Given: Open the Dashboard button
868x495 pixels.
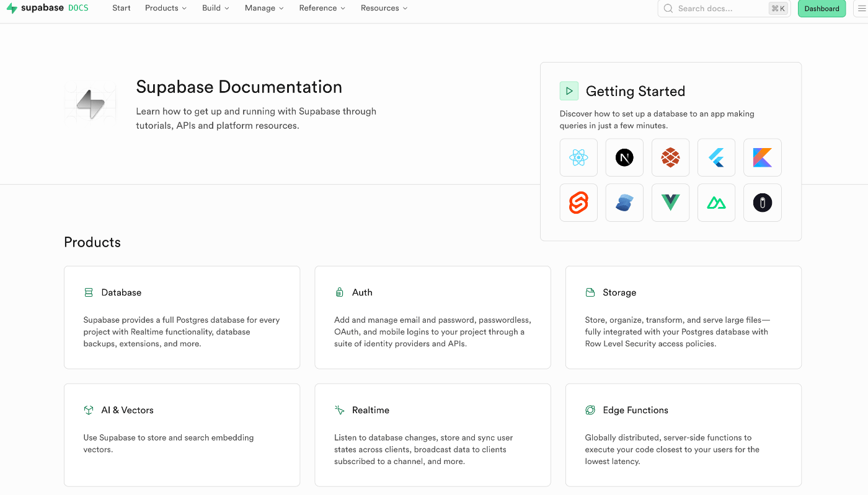Looking at the screenshot, I should coord(822,9).
